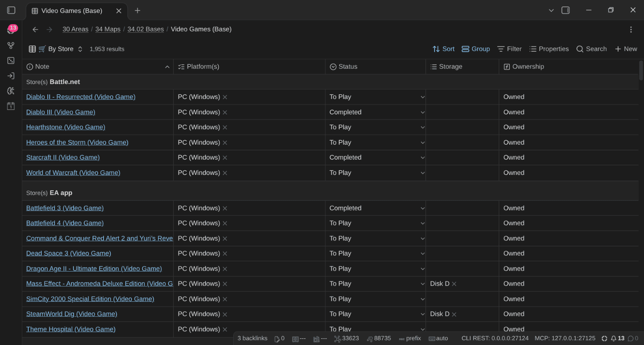Open the World of Warcraft (Video Game) link
This screenshot has height=345, width=644.
tap(73, 173)
